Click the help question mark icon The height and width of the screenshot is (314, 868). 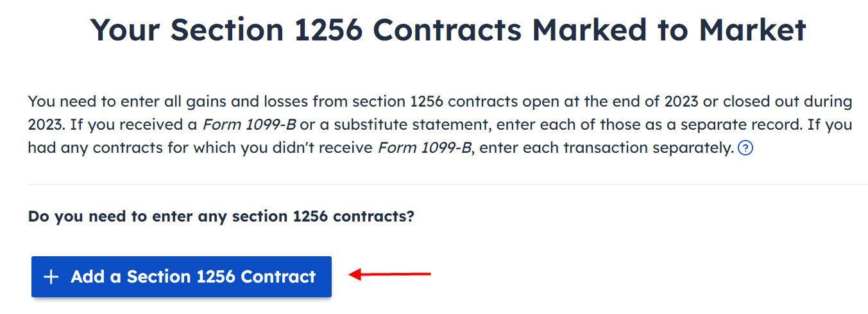745,149
